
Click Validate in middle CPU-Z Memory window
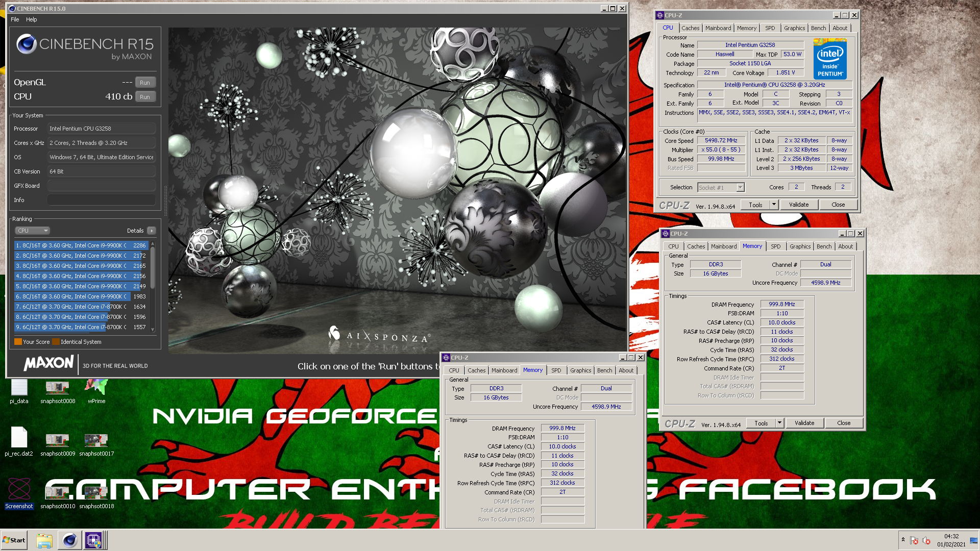[x=804, y=423]
